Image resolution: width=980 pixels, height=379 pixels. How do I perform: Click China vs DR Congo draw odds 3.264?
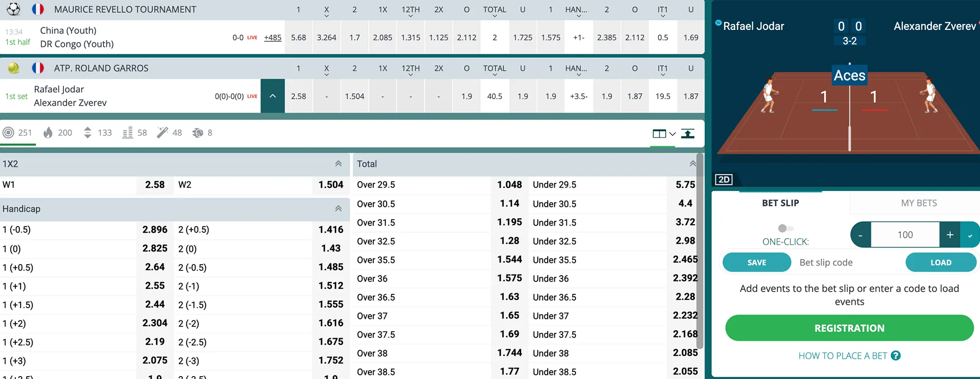(x=326, y=38)
